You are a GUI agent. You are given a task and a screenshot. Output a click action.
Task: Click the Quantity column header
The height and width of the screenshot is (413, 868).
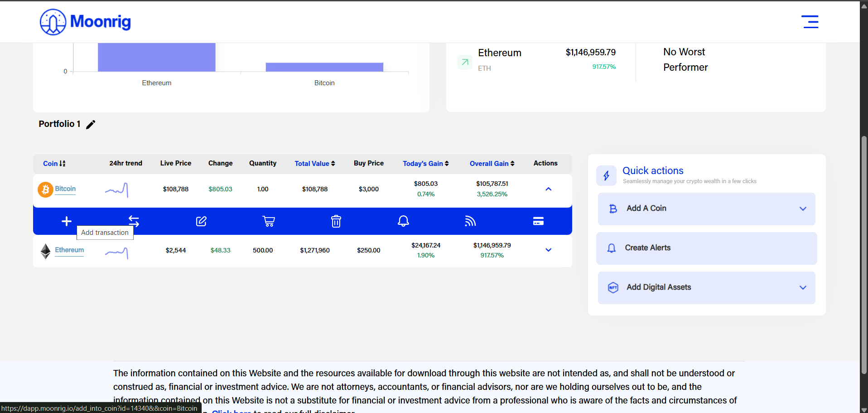(x=263, y=163)
